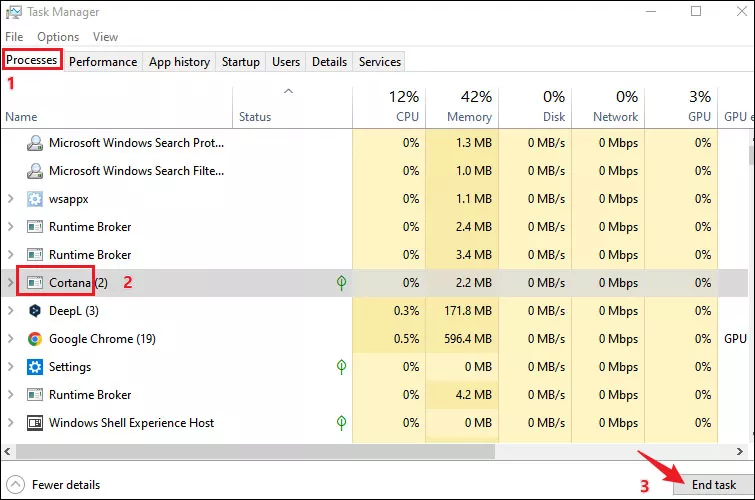Screen dimensions: 755x500
Task: Click the wsappx gear icon
Action: (x=35, y=199)
